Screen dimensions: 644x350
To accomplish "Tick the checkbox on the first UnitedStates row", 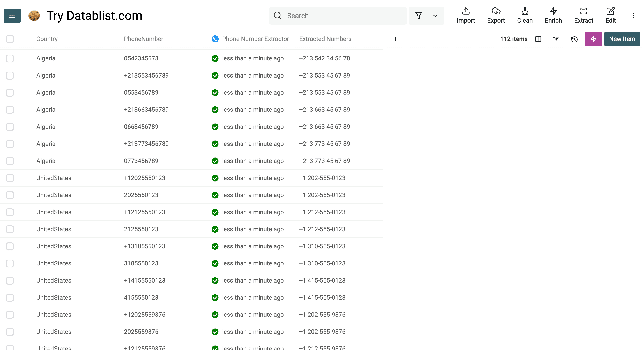I will 10,178.
